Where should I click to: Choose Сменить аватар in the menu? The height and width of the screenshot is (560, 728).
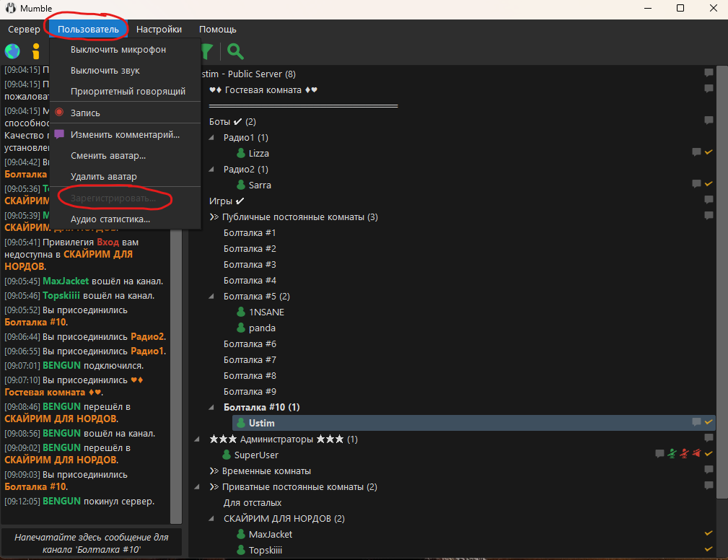(108, 155)
